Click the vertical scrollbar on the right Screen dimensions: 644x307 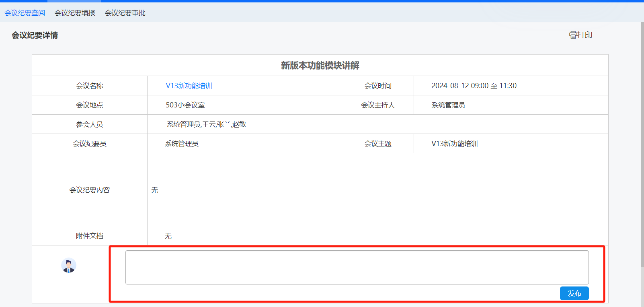(642, 145)
